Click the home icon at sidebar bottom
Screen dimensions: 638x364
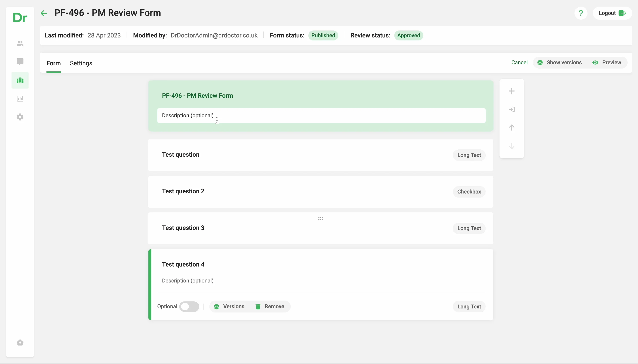20,343
